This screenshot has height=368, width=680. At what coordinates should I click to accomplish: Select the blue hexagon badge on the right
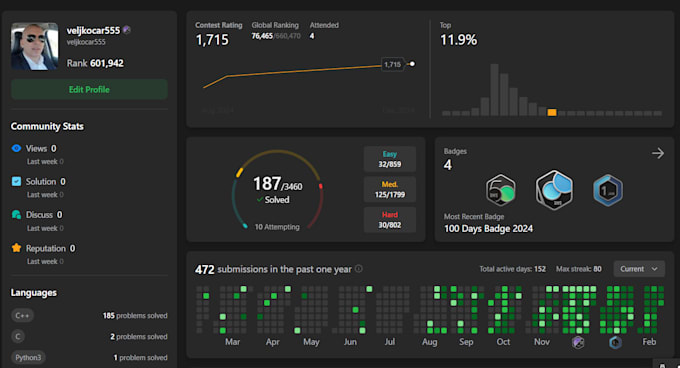point(608,190)
